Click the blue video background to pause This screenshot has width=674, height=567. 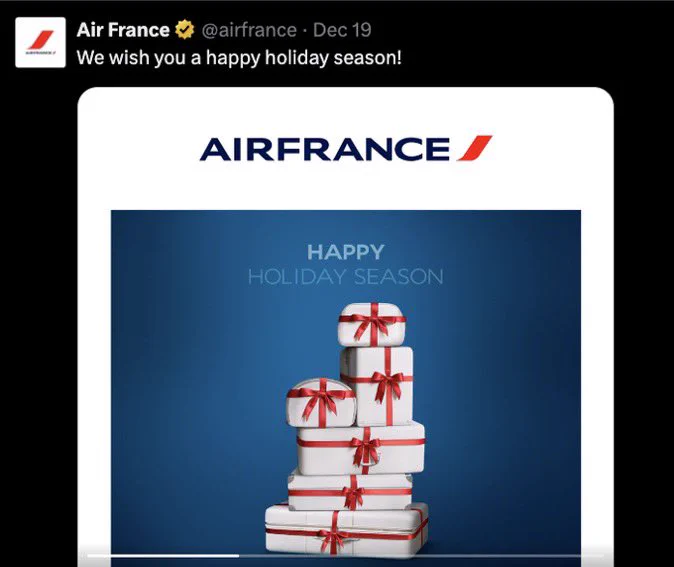click(193, 387)
